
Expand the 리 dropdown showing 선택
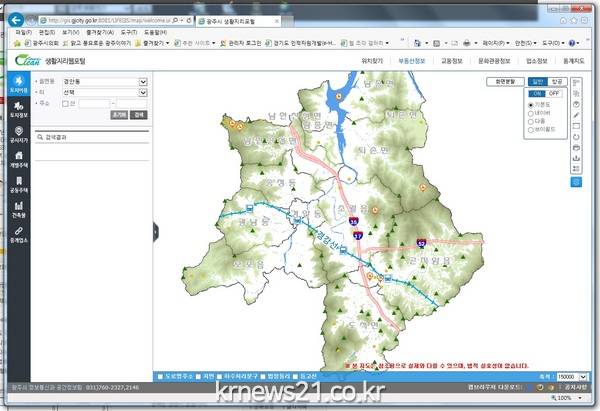pyautogui.click(x=142, y=92)
